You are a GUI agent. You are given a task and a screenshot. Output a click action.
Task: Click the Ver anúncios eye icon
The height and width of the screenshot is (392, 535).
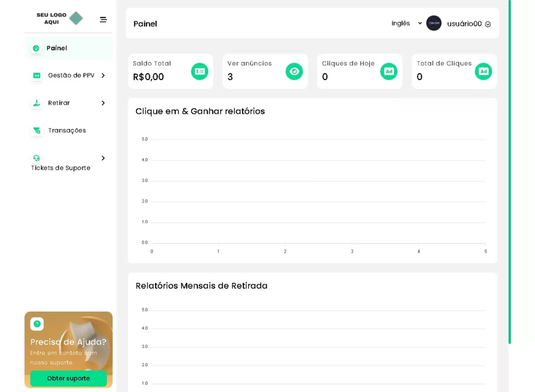[x=294, y=72]
